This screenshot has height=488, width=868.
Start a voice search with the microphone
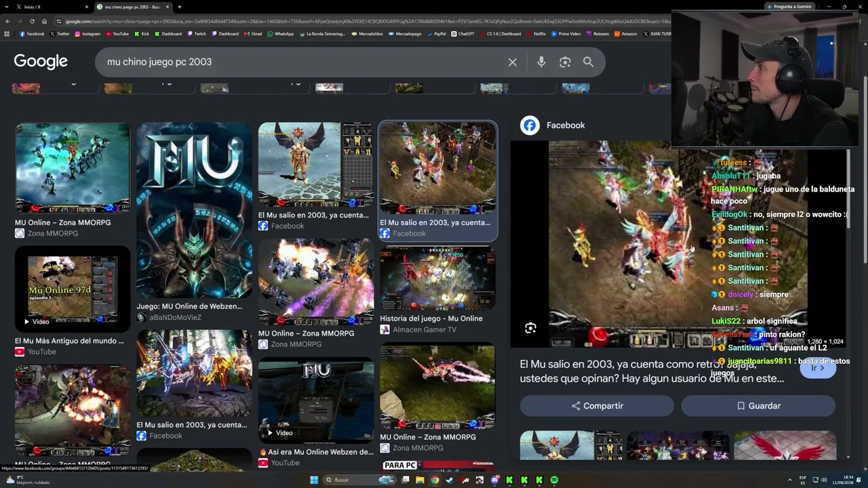[541, 62]
